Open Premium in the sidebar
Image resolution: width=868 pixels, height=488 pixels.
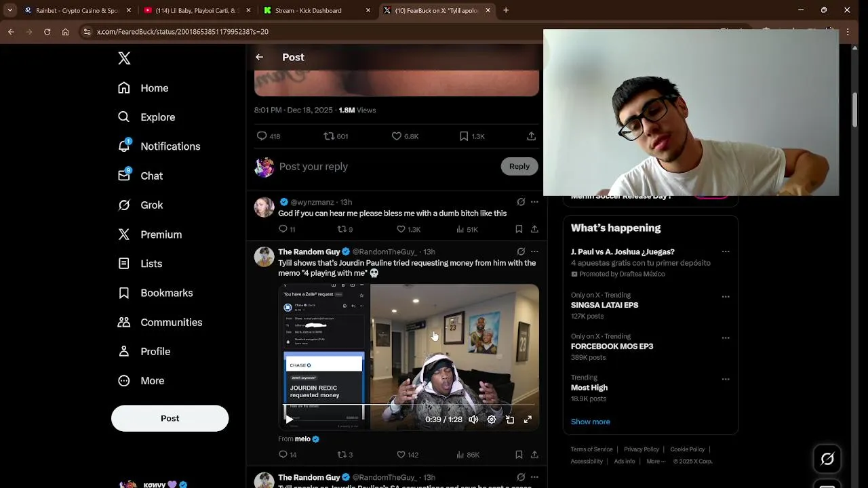tap(150, 235)
